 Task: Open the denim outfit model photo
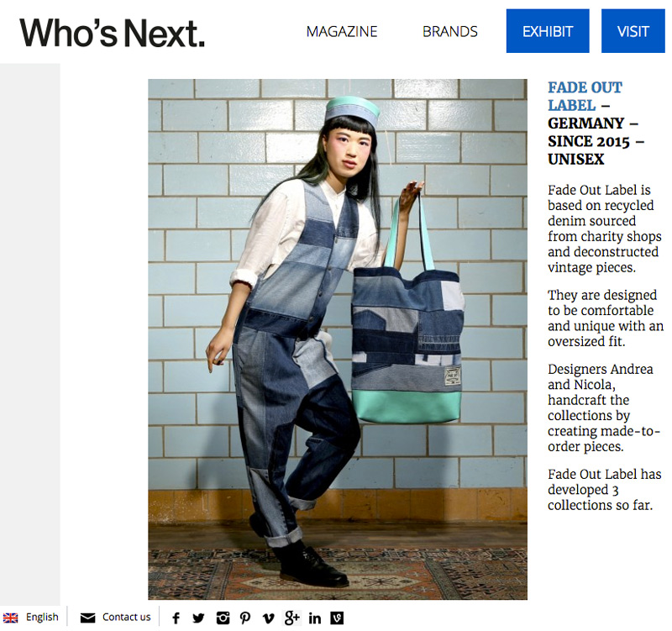338,339
